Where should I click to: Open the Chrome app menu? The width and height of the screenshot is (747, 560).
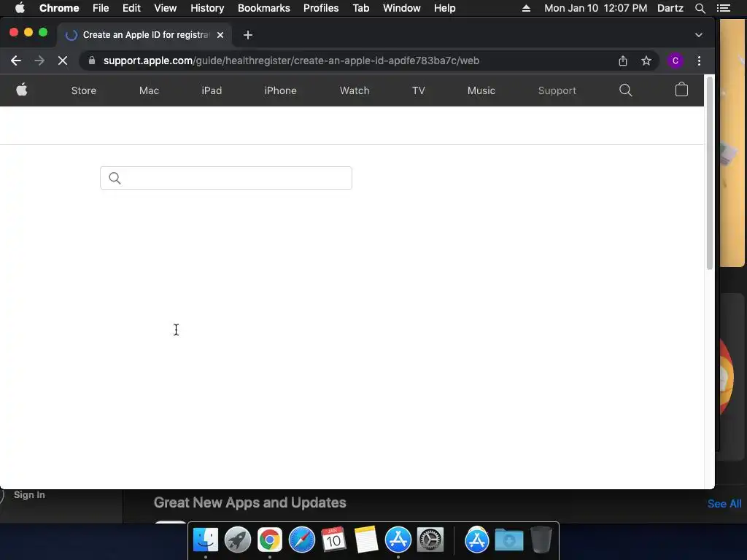[59, 8]
